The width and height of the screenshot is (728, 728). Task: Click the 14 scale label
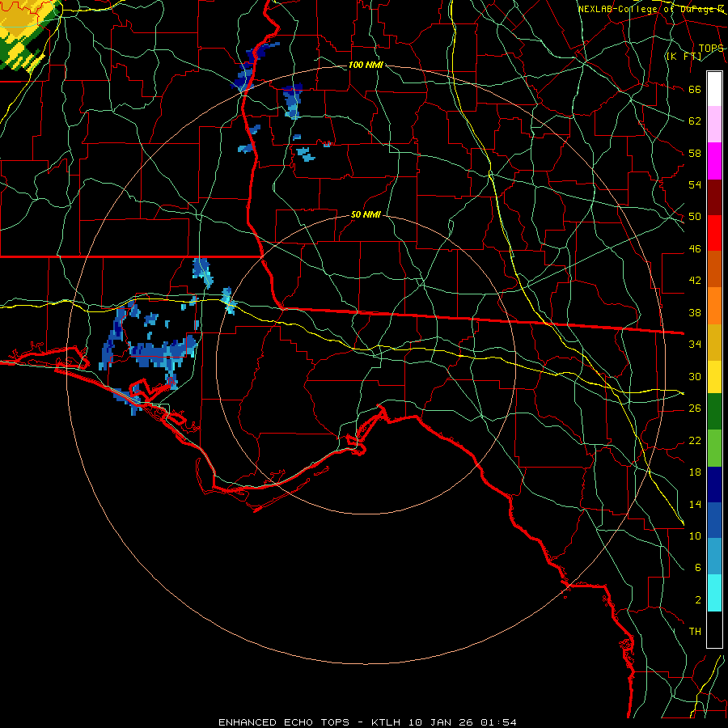click(x=695, y=504)
